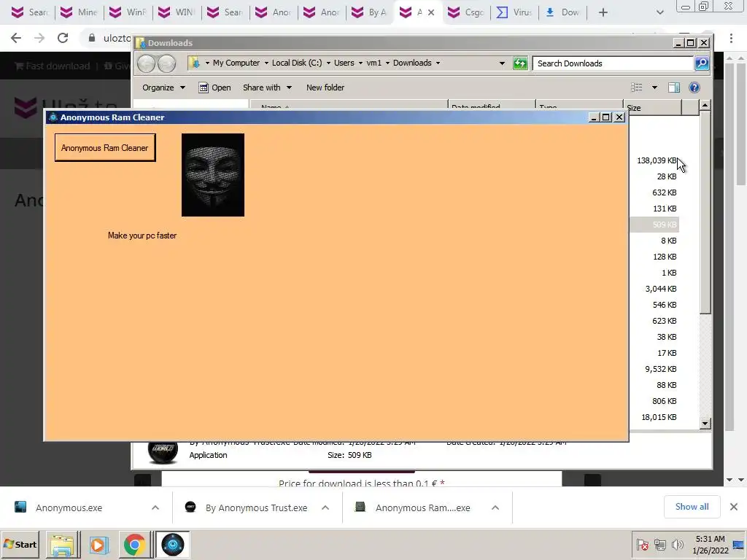Click Users in the breadcrumb path
Screen dimensions: 747x560
pyautogui.click(x=344, y=63)
